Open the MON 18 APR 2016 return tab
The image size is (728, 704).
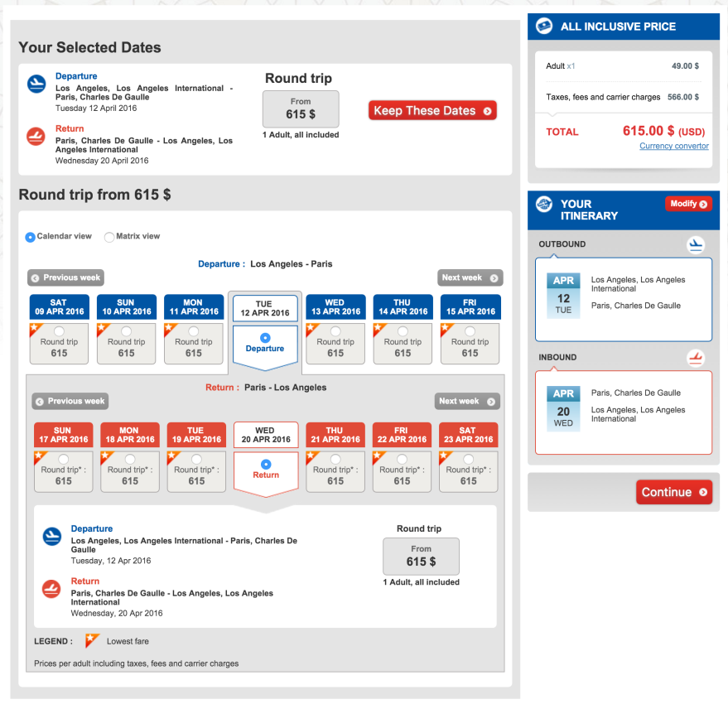(130, 435)
